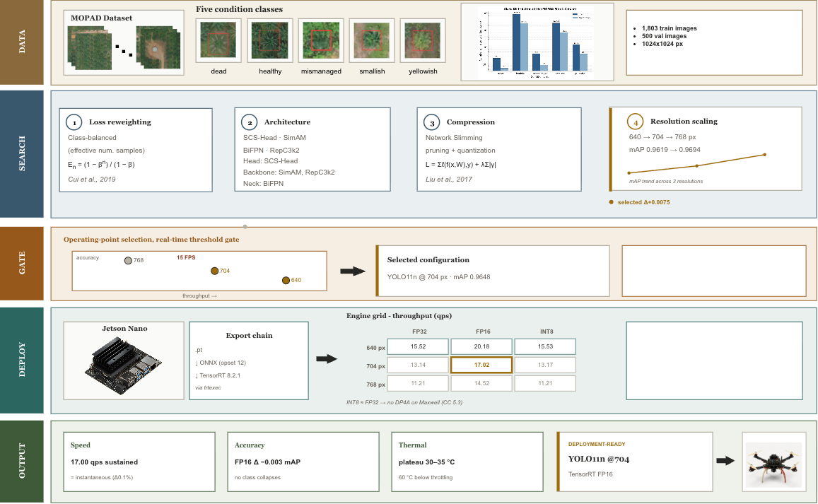
Task: Select the DATA section label
Action: pos(21,42)
